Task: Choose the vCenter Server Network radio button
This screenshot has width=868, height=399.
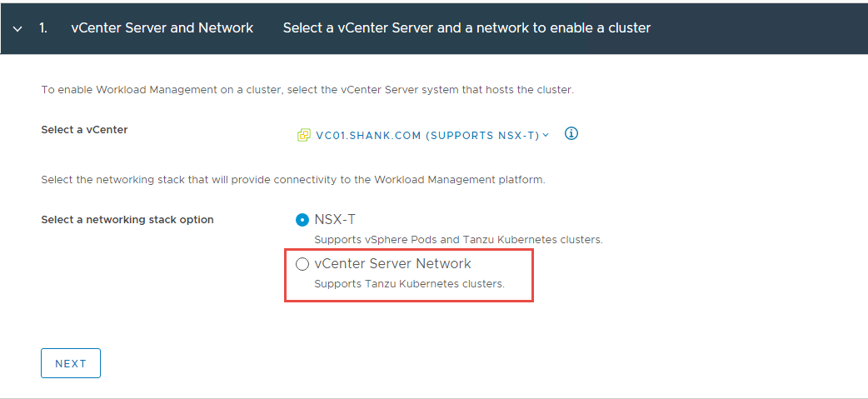Action: click(x=302, y=265)
